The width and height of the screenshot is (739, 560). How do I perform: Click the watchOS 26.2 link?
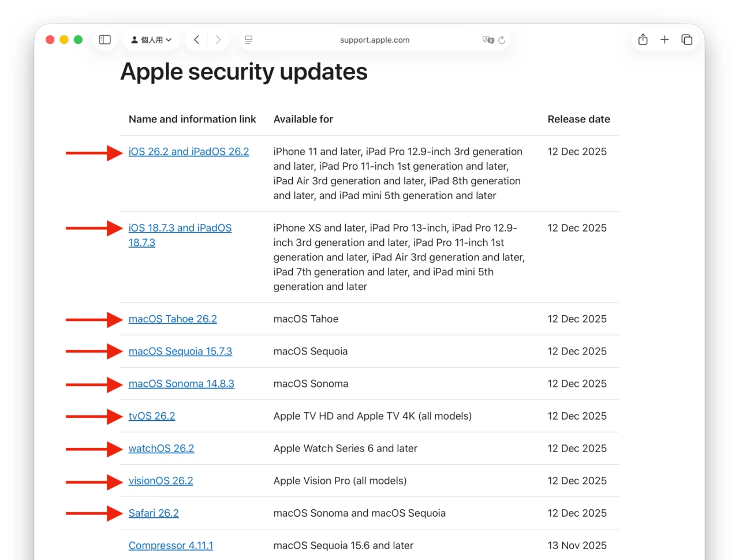(x=161, y=448)
